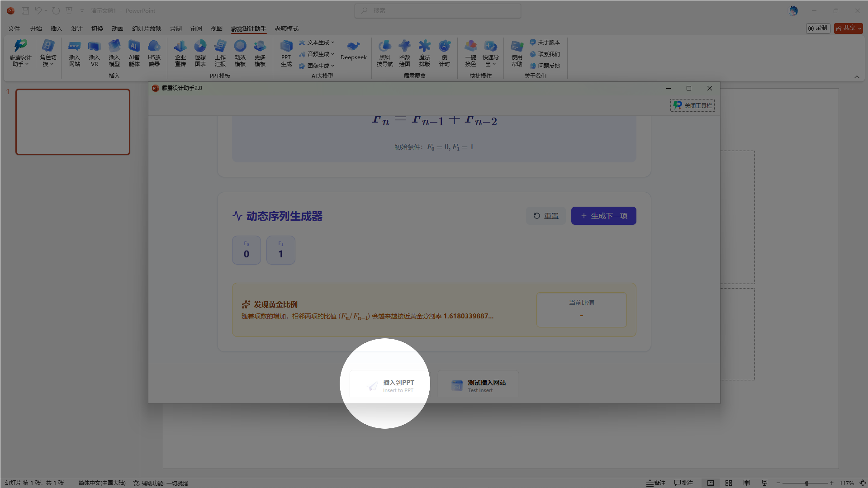Screen dimensions: 868x488
Task: Open 动效模板 templates
Action: (x=240, y=53)
